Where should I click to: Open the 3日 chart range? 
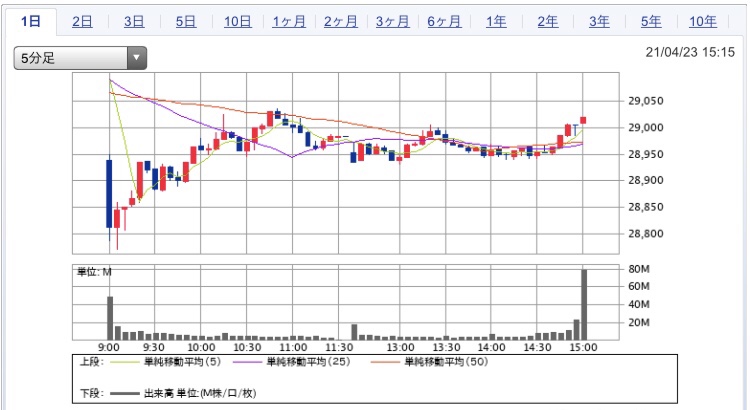(x=134, y=22)
